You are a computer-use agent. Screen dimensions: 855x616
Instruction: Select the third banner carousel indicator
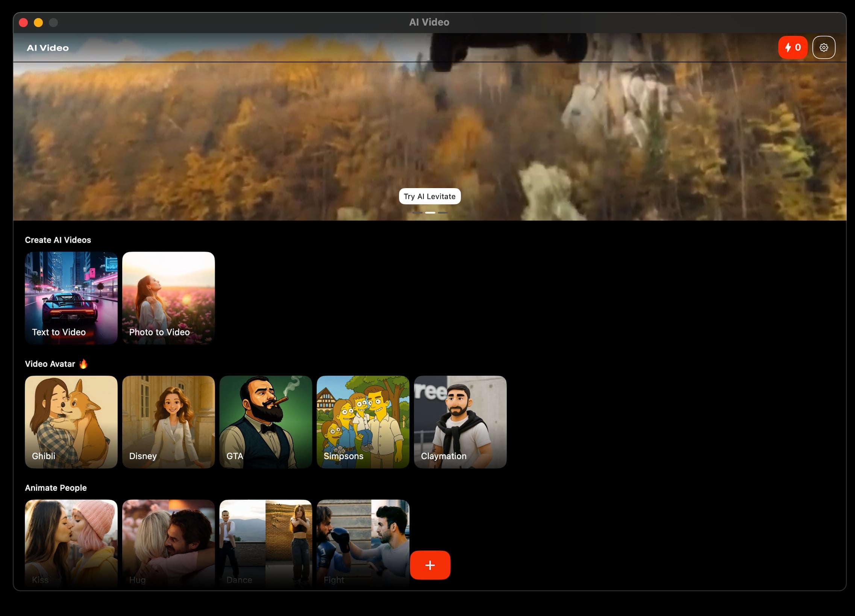443,212
